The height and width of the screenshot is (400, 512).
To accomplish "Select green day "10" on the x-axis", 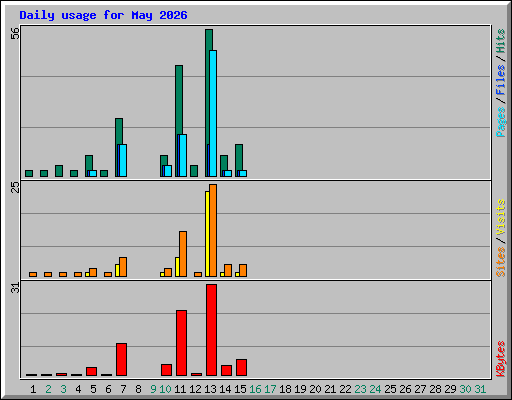I will tap(165, 389).
